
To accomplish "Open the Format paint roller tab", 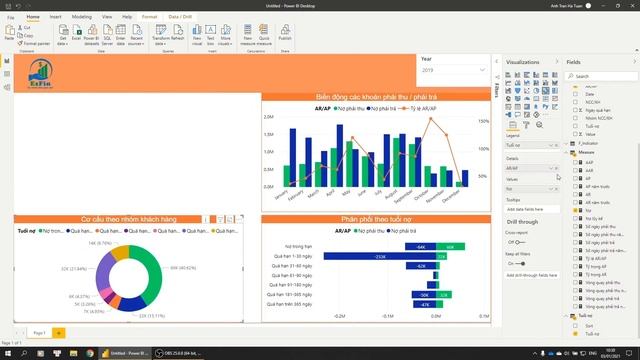I will tap(526, 125).
